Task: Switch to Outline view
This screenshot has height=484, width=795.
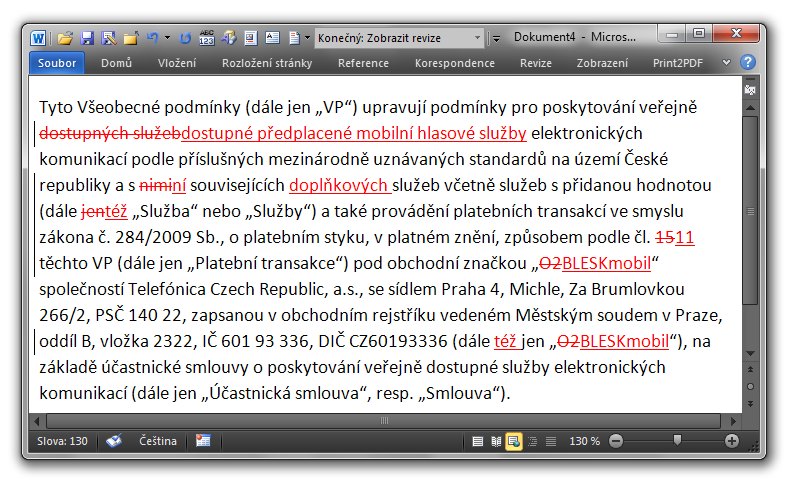Action: point(532,441)
